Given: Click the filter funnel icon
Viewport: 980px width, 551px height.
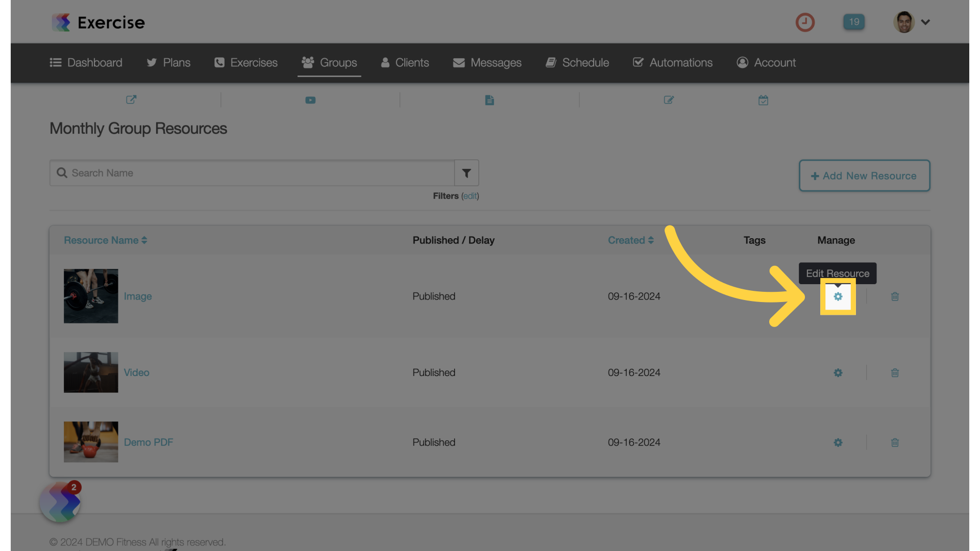Looking at the screenshot, I should point(467,173).
